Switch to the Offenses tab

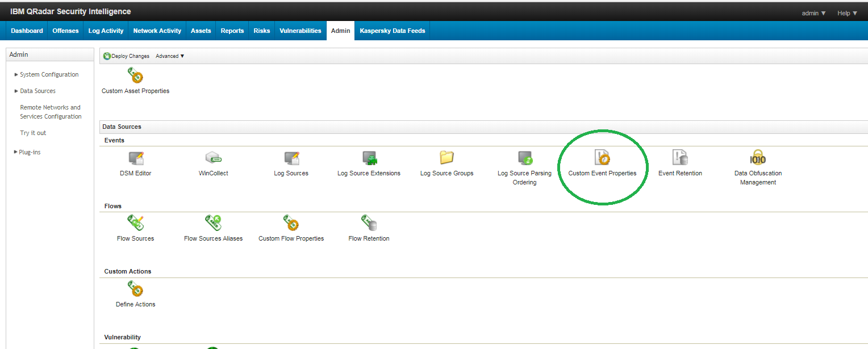point(65,31)
